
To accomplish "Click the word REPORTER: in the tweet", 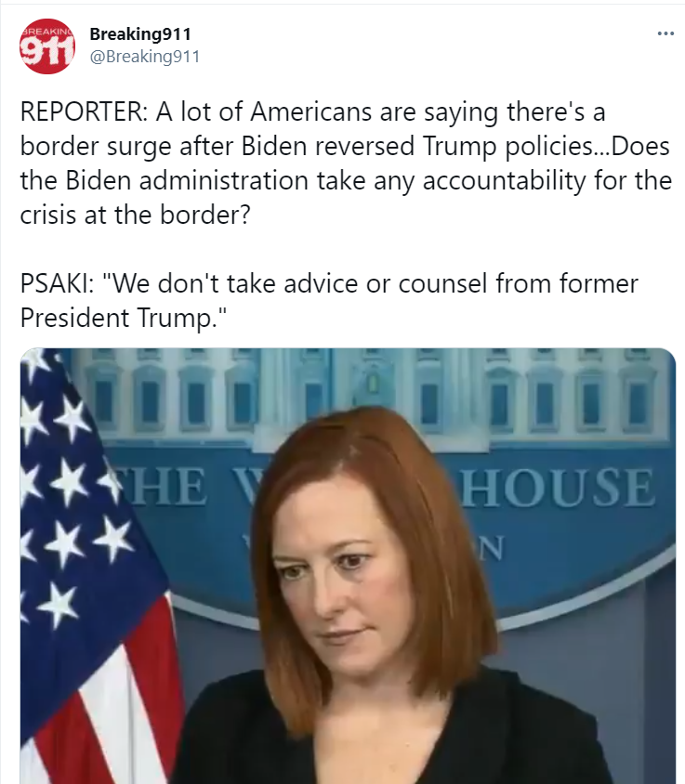I will (84, 111).
